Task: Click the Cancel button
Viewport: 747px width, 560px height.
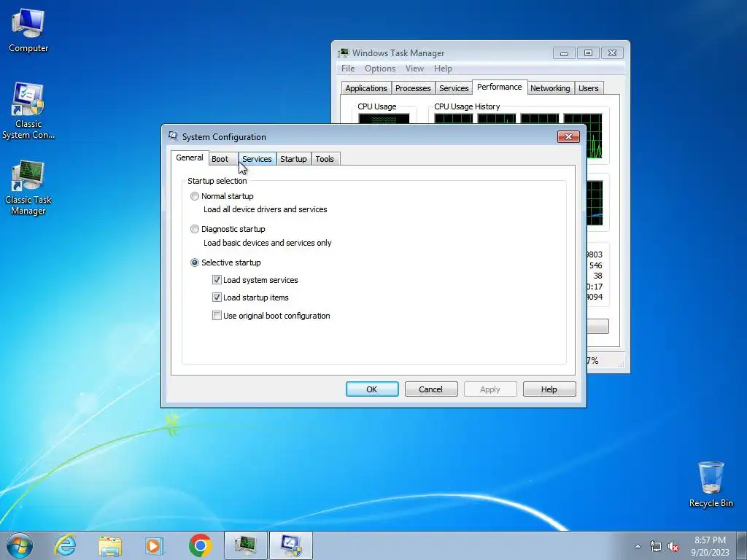Action: (x=431, y=389)
